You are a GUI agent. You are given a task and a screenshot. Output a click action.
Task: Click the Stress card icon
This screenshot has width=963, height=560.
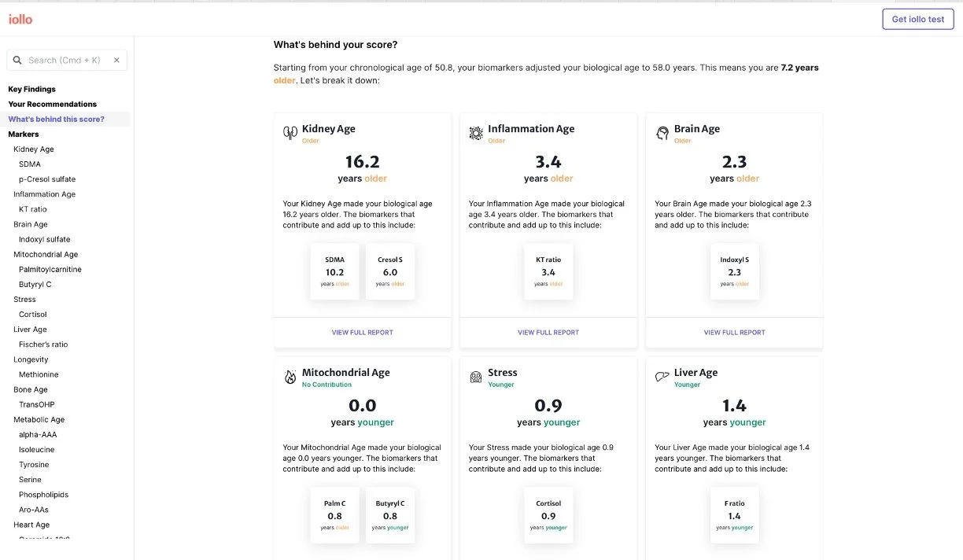pos(475,378)
